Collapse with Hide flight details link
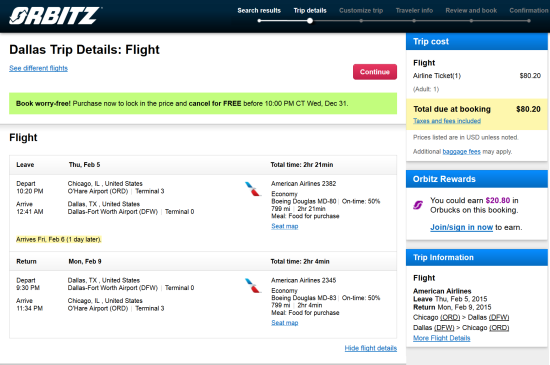 [371, 348]
